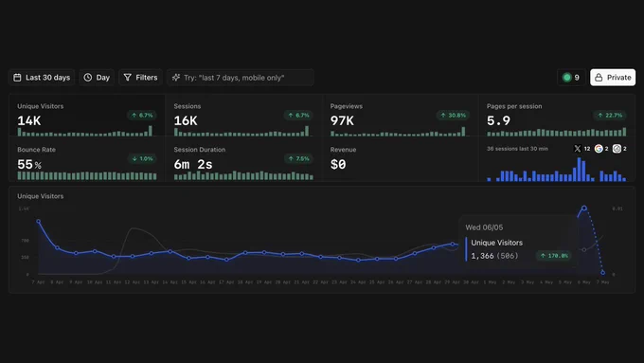Screen dimensions: 644x363
Task: Select the Revenue $0 metric card
Action: 400,159
